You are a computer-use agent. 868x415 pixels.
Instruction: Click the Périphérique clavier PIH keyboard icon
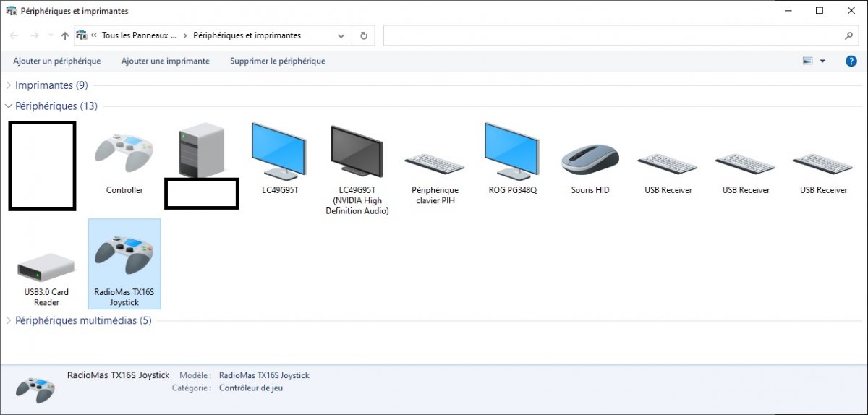[435, 163]
